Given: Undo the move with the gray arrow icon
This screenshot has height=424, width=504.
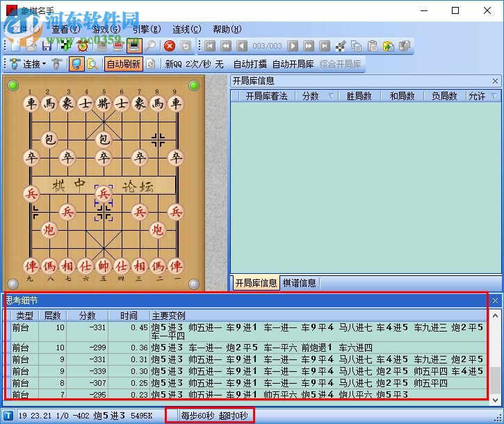Looking at the screenshot, I should click(186, 47).
